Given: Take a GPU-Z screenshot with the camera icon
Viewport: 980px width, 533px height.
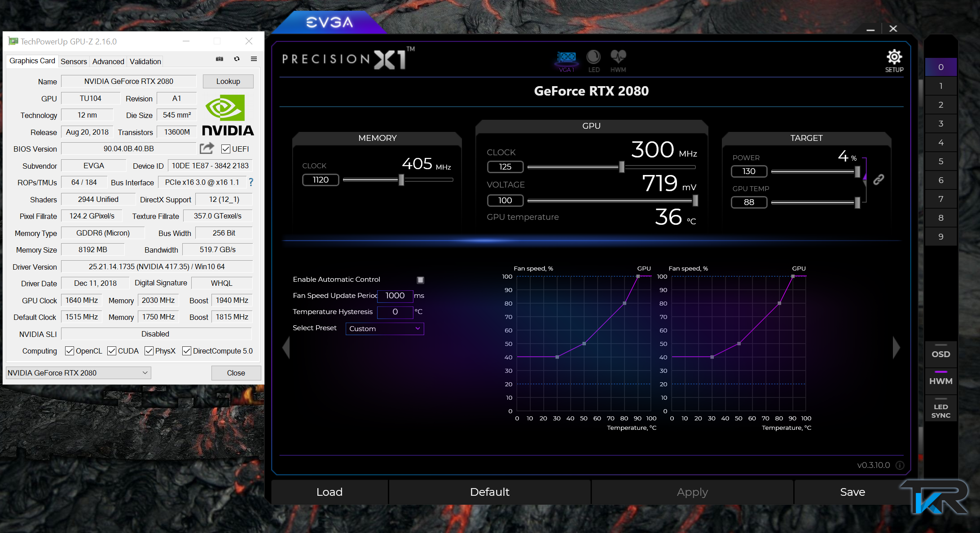Looking at the screenshot, I should [x=220, y=59].
